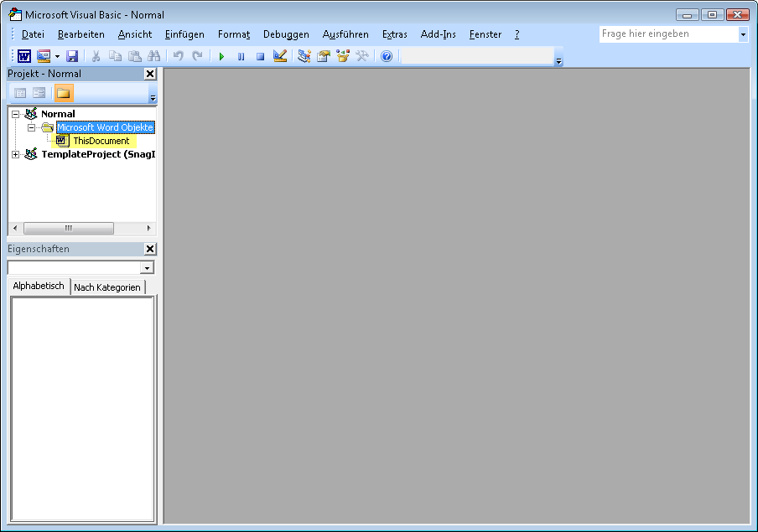Open the Format menu
758x532 pixels.
[234, 34]
